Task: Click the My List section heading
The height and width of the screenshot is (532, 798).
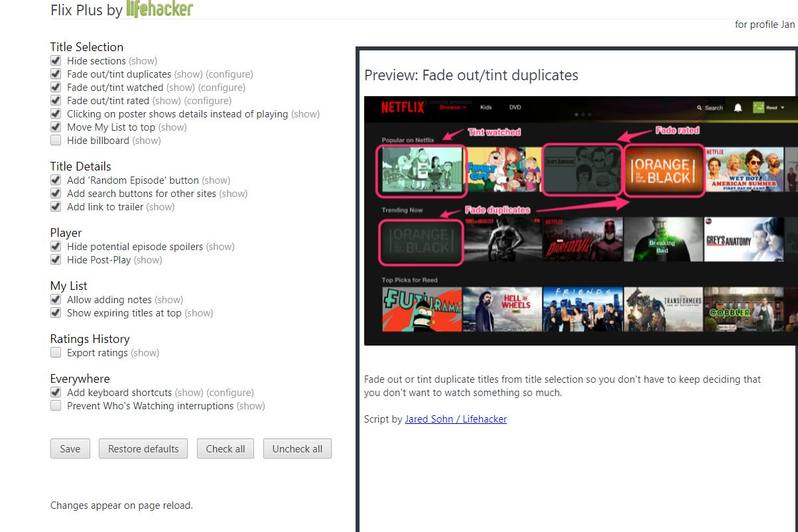Action: (69, 286)
